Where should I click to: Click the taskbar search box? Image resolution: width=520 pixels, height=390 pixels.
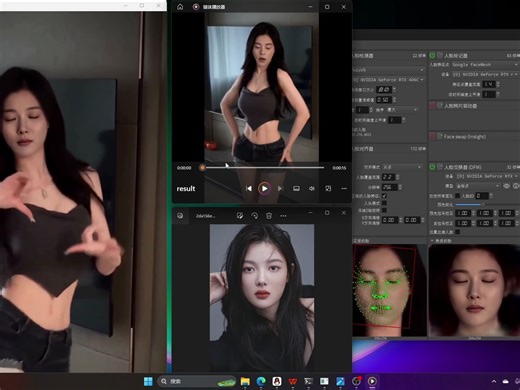click(x=196, y=381)
